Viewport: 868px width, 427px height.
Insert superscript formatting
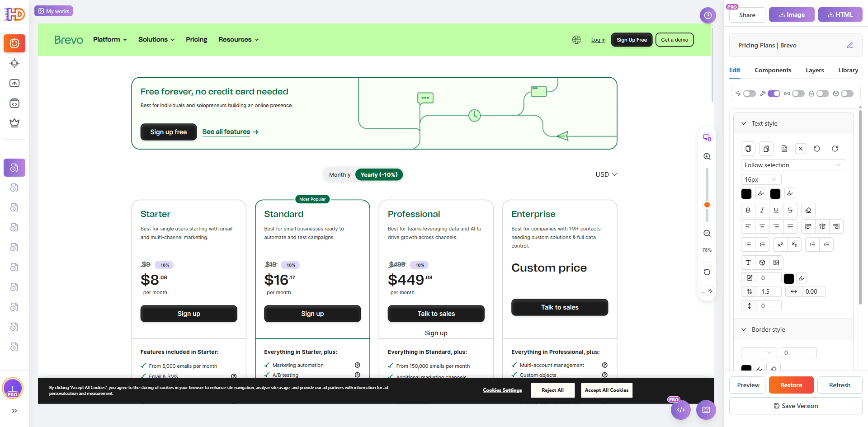tap(780, 244)
